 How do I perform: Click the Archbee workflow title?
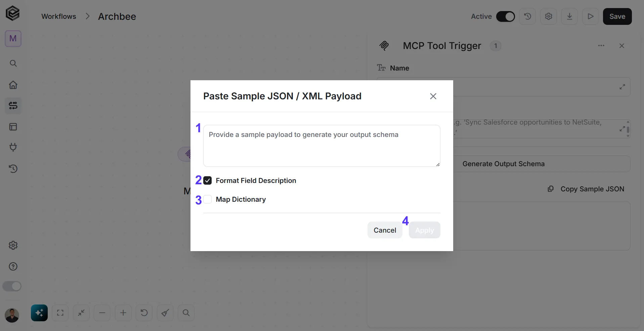pos(117,16)
